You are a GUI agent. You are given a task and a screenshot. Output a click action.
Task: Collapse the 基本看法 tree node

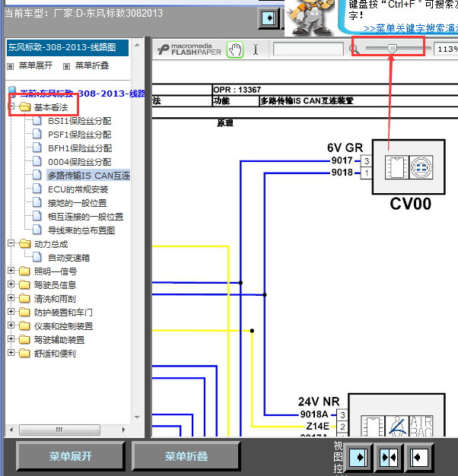(x=11, y=106)
